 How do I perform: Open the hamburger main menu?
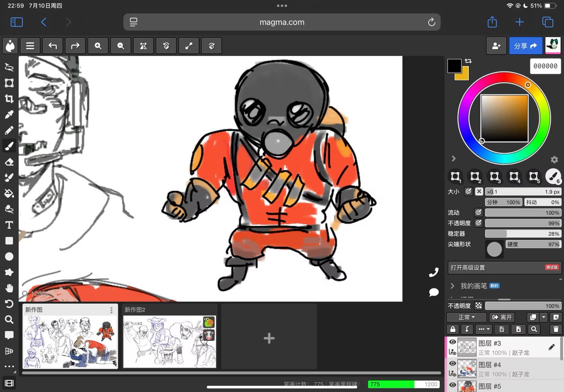(30, 46)
